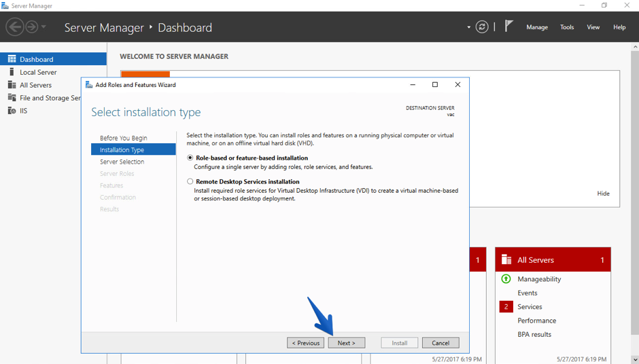
Task: Click the Results wizard step
Action: coord(109,209)
